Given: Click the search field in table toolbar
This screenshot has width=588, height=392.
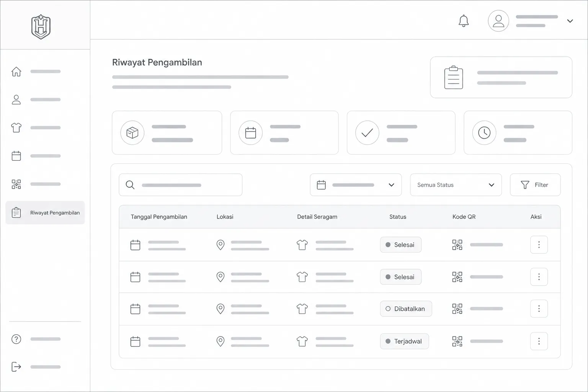Looking at the screenshot, I should (x=181, y=185).
